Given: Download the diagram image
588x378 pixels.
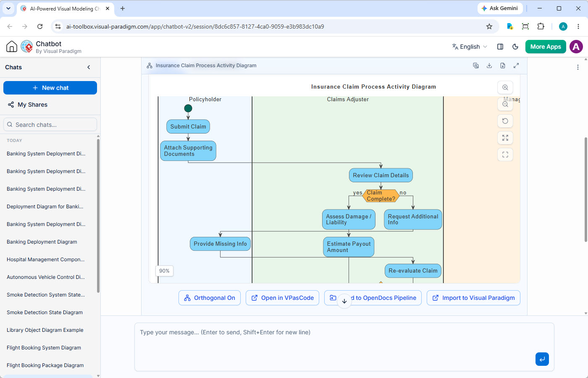Looking at the screenshot, I should click(489, 66).
